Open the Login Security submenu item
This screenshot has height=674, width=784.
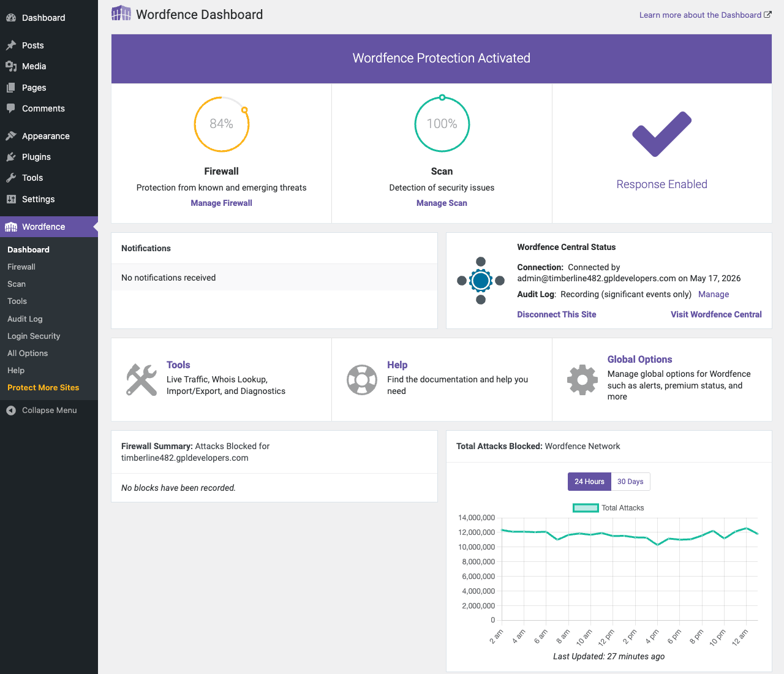34,336
